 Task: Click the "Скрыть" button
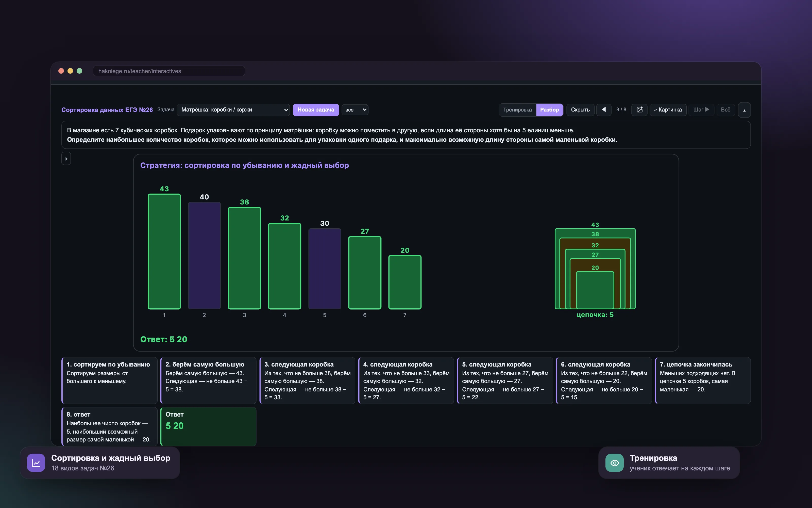pyautogui.click(x=580, y=110)
